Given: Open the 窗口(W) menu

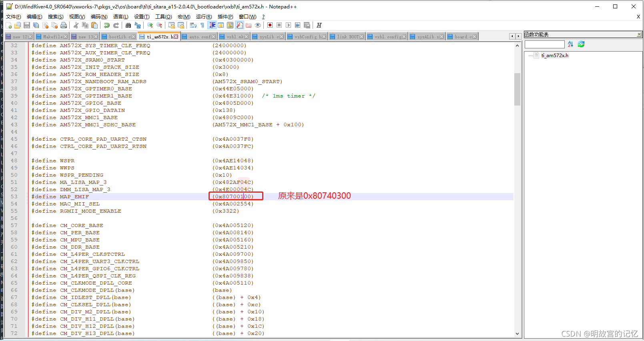Looking at the screenshot, I should coord(247,16).
